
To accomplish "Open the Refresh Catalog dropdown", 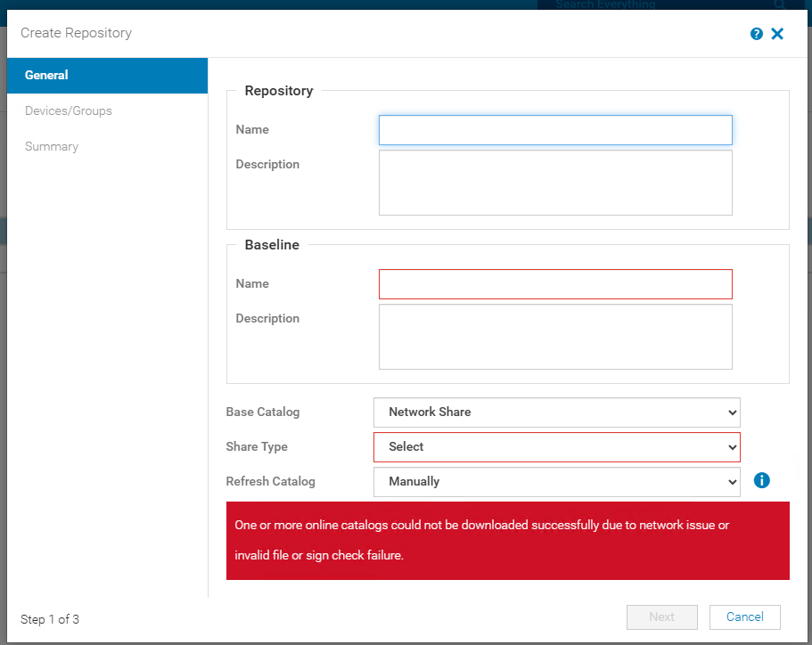I will tap(556, 482).
